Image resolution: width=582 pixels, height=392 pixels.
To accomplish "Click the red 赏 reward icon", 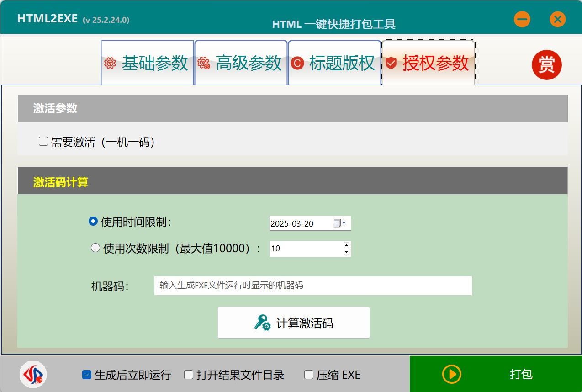I will point(546,65).
